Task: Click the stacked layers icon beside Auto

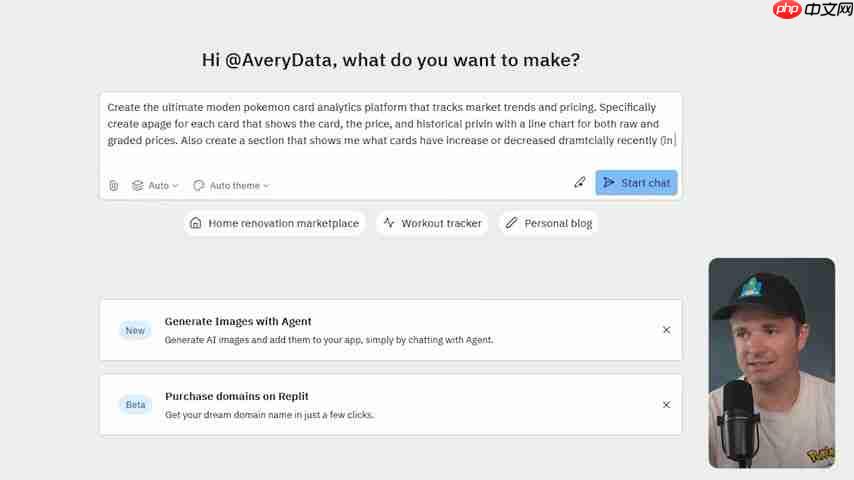Action: (137, 186)
